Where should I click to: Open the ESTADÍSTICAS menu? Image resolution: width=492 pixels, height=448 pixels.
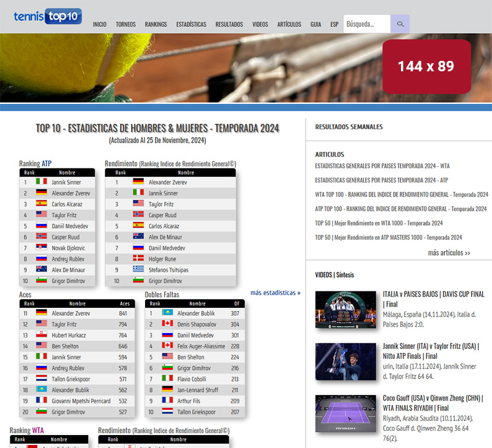191,24
